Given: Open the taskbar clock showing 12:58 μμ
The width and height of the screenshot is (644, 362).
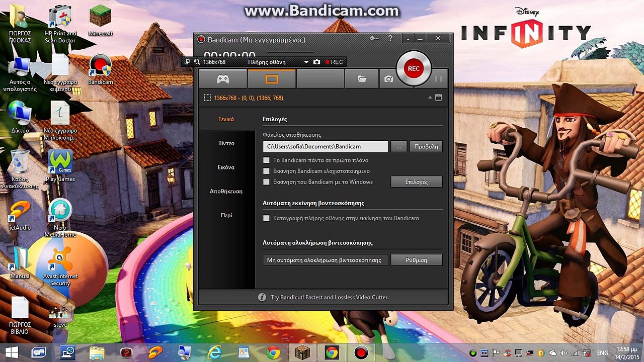Looking at the screenshot, I should pos(627,353).
